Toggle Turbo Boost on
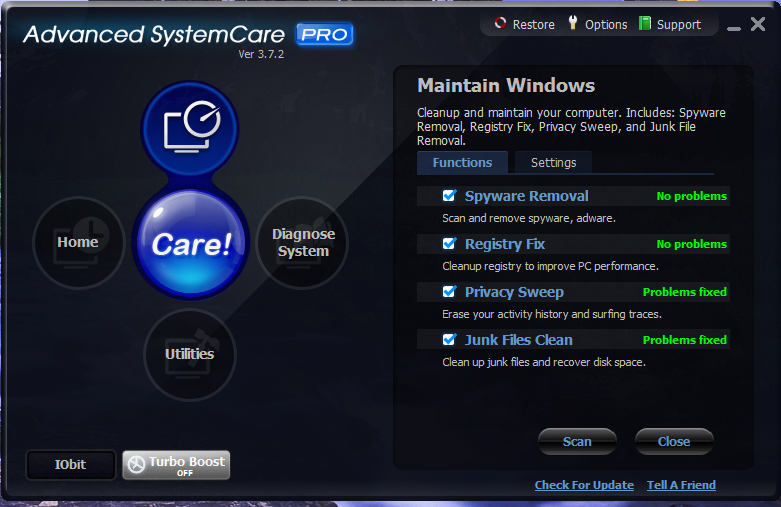This screenshot has height=507, width=781. pos(176,465)
